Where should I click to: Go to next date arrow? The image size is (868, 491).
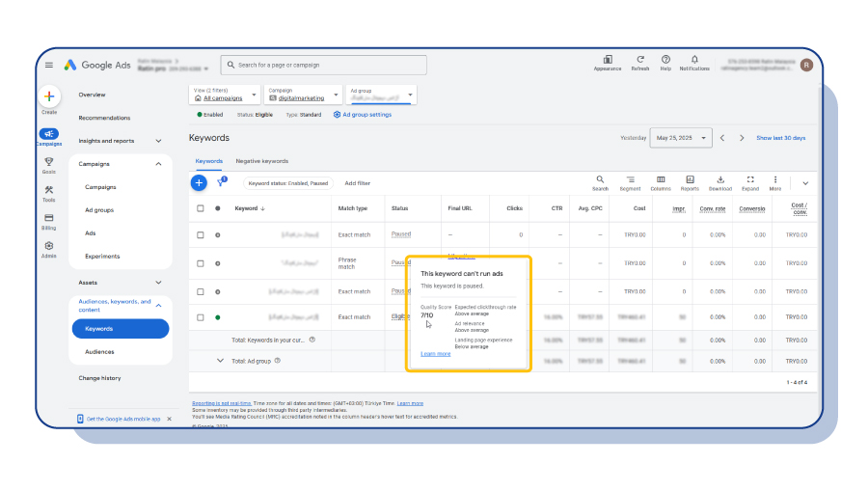pyautogui.click(x=742, y=138)
